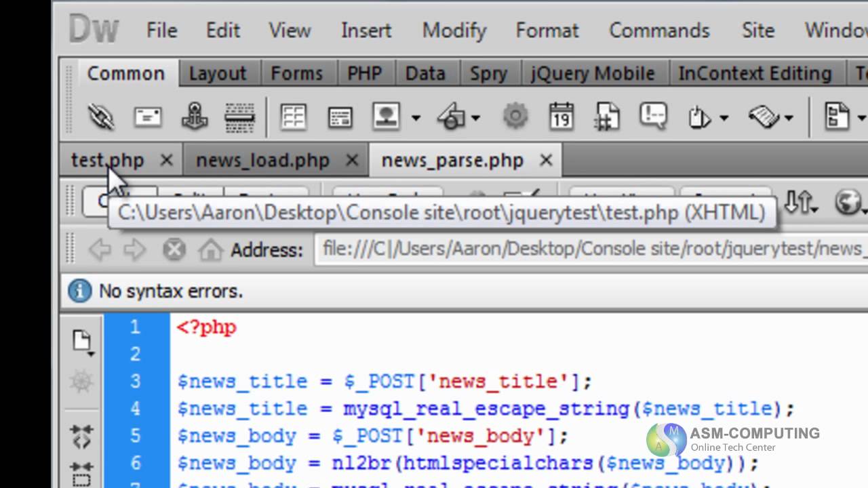
Task: Click 'nl2br' on line 6
Action: coord(362,464)
